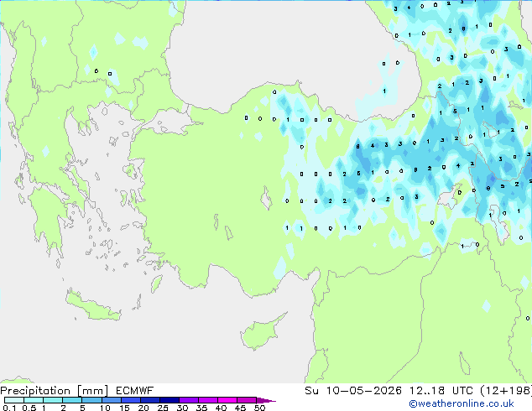Select the 'Precipitation [mm]' title text
The image size is (532, 411).
[x=55, y=391]
